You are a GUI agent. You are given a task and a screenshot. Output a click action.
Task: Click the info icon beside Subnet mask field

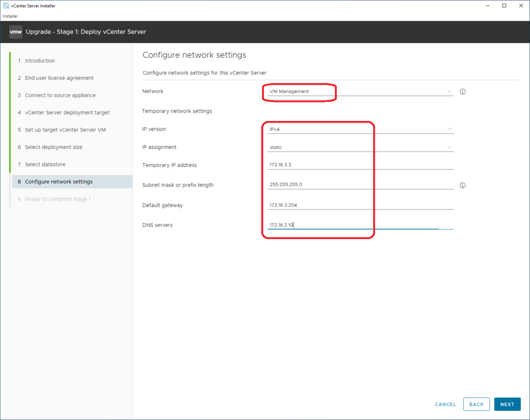click(463, 185)
